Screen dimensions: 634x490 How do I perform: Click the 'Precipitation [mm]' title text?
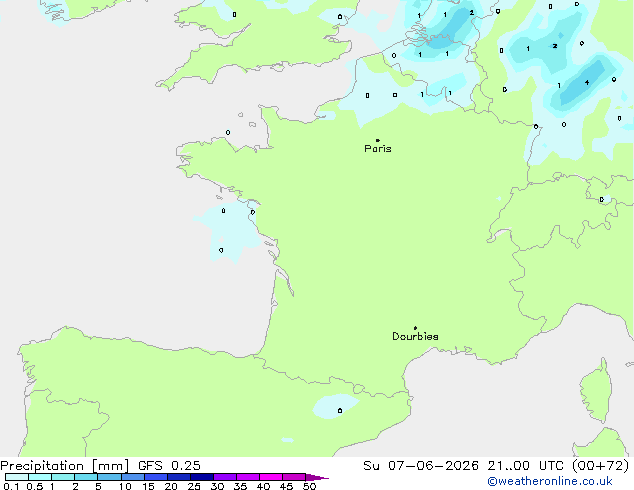(65, 466)
